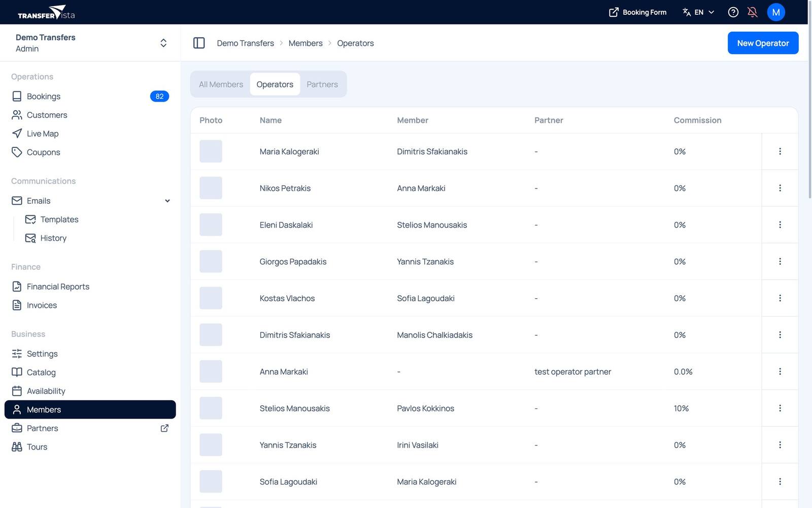Image resolution: width=812 pixels, height=508 pixels.
Task: Open the EN language dropdown
Action: pyautogui.click(x=698, y=12)
